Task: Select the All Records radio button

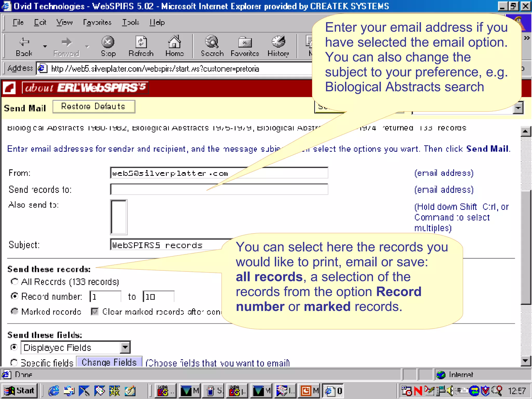Action: (14, 282)
